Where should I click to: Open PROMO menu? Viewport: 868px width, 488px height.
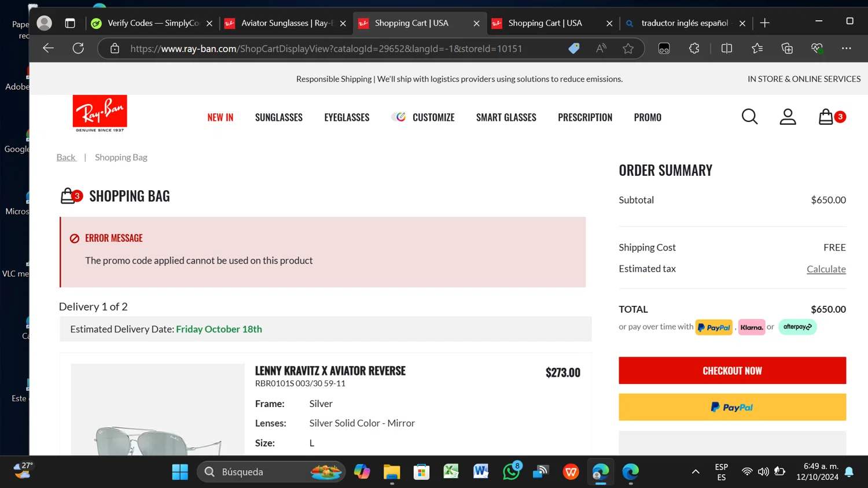click(648, 117)
